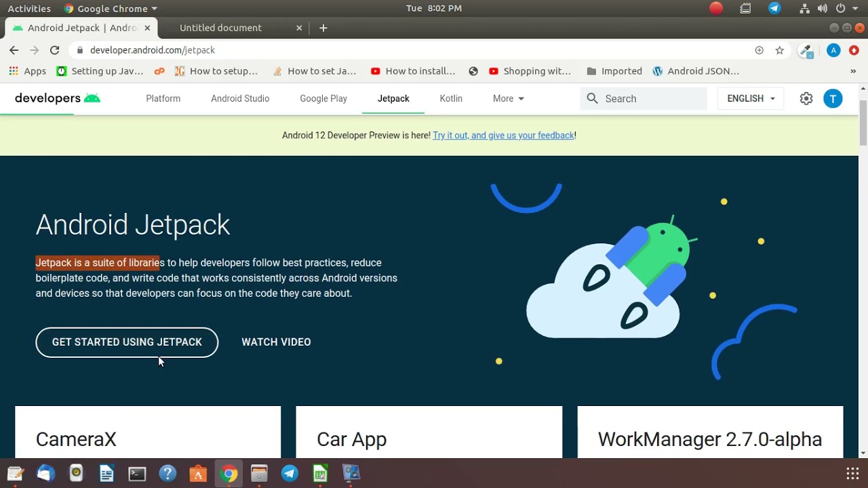The width and height of the screenshot is (868, 488).
Task: Open Files cabinet icon in dock
Action: tap(259, 473)
